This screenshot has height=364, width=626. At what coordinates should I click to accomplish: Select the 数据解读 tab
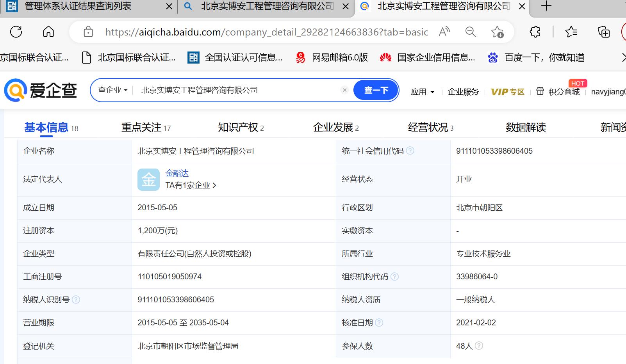526,127
